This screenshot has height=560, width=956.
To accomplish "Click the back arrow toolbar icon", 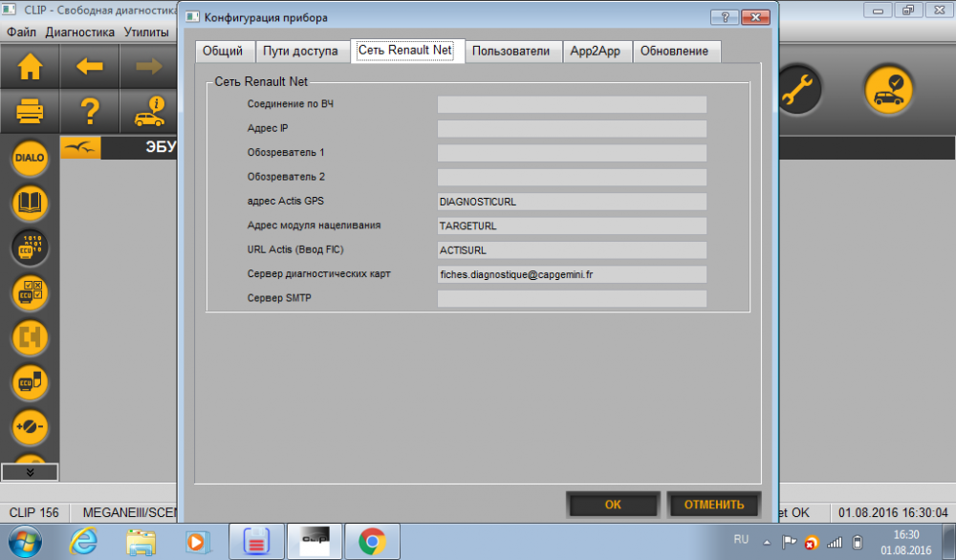I will [x=90, y=67].
